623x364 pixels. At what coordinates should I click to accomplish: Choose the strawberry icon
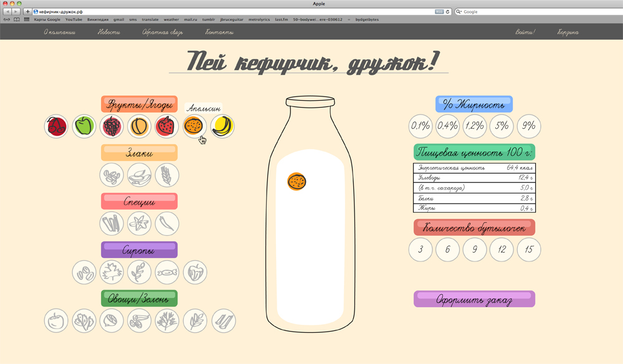166,126
